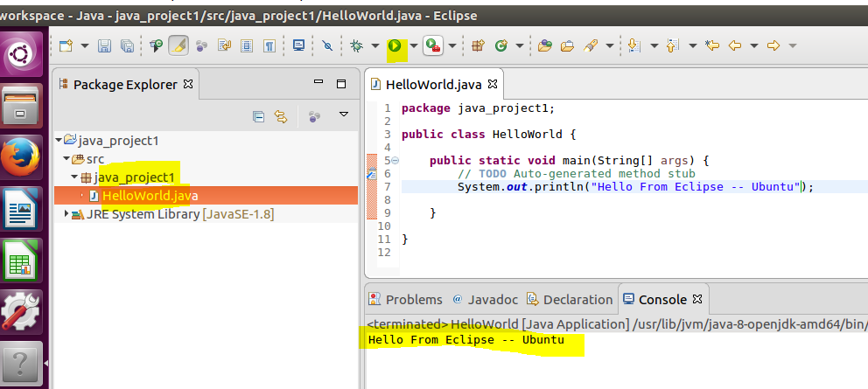Toggle block selection mode
The image size is (868, 389).
coord(247,46)
